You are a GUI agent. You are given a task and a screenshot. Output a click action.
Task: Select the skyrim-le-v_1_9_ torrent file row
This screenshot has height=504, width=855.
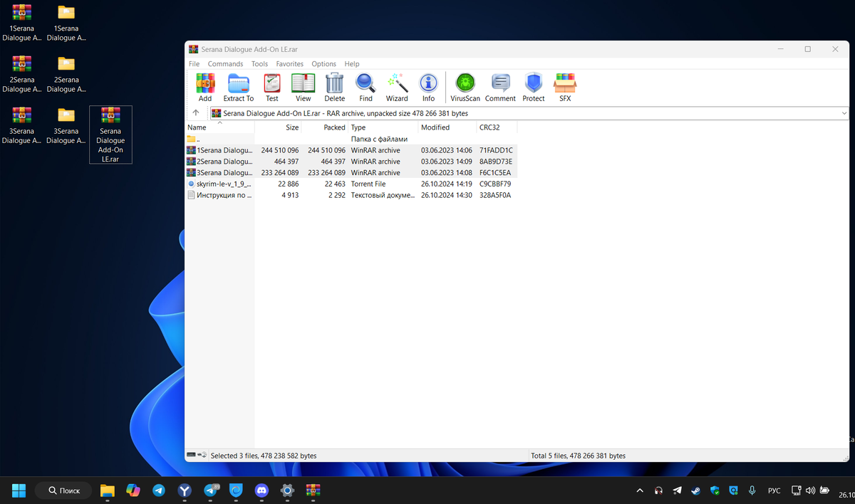351,184
